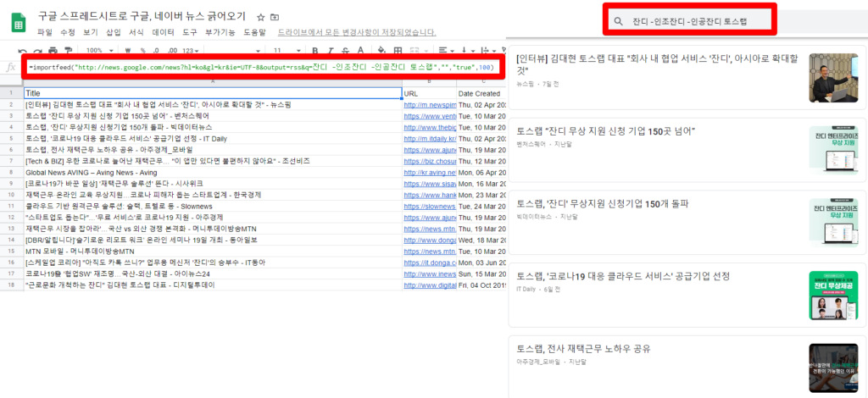Select the Paint format tool
The height and width of the screenshot is (398, 868).
coord(68,51)
